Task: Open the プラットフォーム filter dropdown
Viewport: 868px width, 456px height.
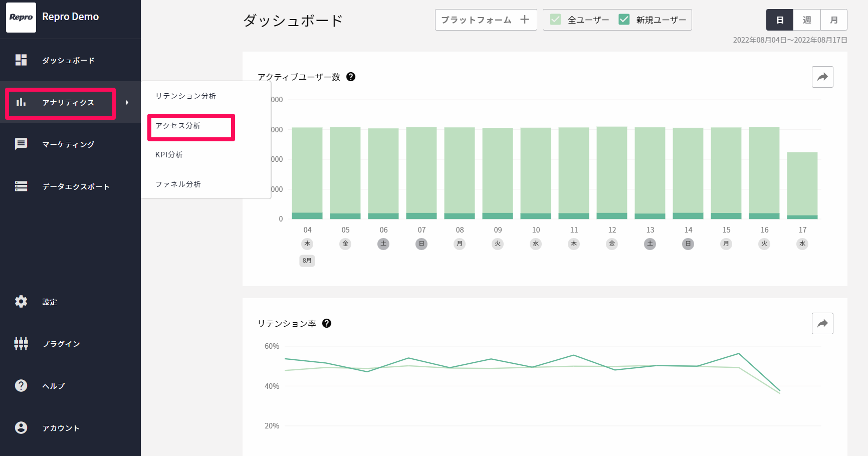Action: click(486, 20)
